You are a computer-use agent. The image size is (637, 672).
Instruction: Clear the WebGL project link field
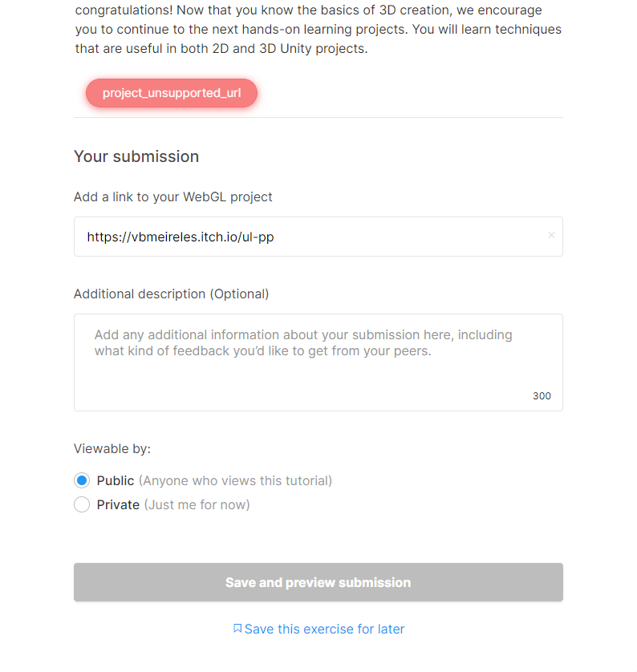tap(551, 236)
